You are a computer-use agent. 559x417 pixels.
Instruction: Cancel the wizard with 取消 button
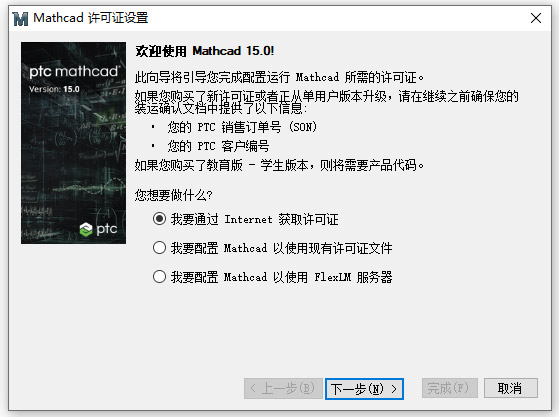(511, 388)
